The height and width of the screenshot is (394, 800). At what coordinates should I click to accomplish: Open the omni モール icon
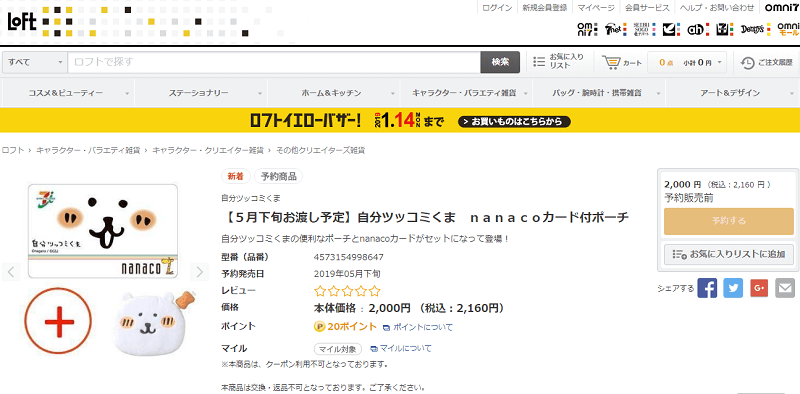(788, 29)
